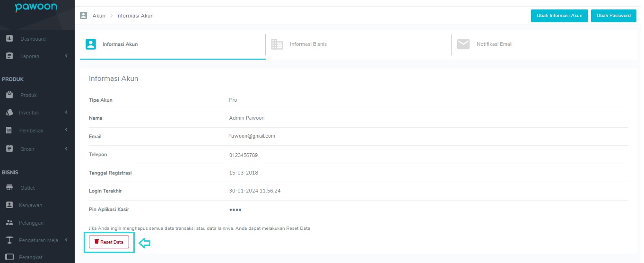
Task: Click the Notifikasi Email envelope icon
Action: (463, 44)
